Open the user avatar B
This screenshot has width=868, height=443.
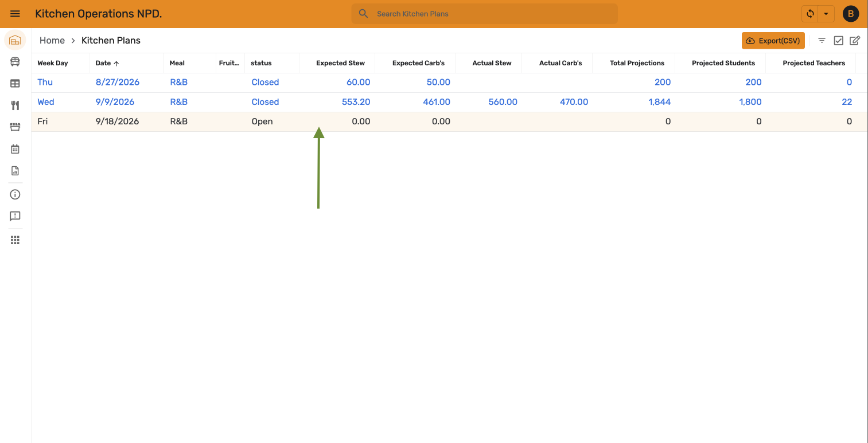click(x=850, y=14)
